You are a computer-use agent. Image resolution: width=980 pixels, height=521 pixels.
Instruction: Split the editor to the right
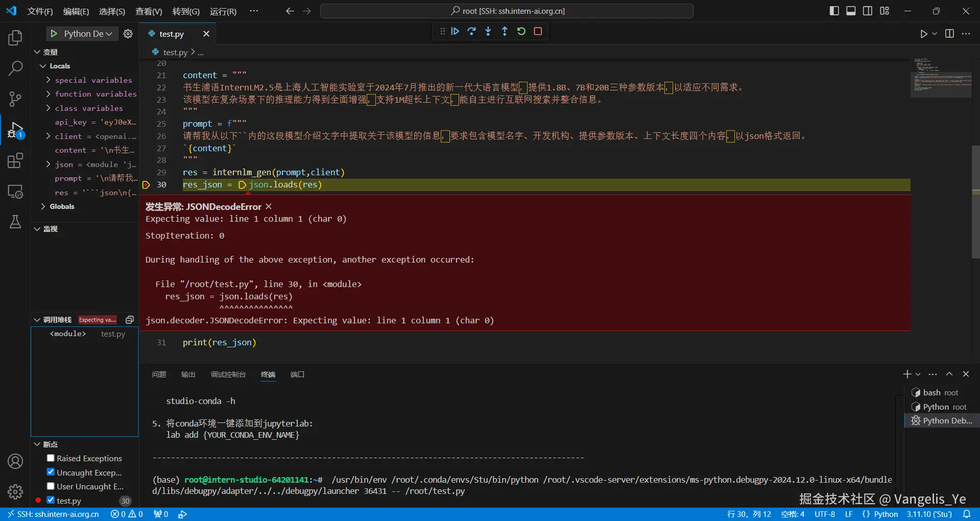(950, 34)
